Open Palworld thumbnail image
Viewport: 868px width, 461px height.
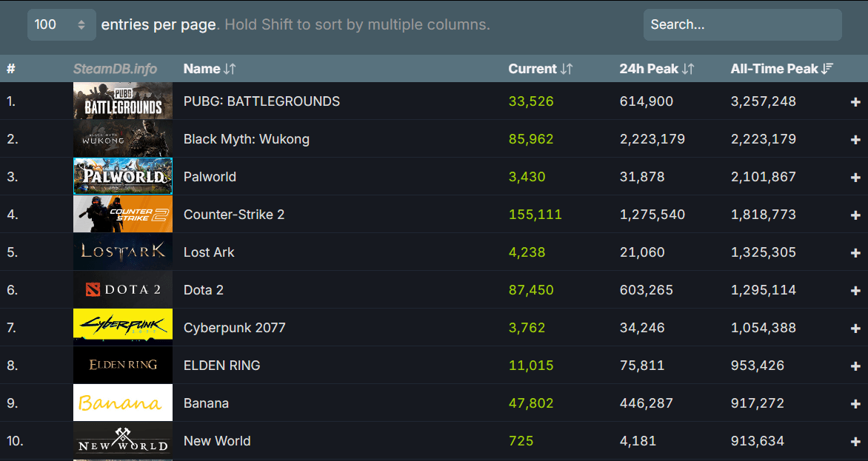pos(123,176)
